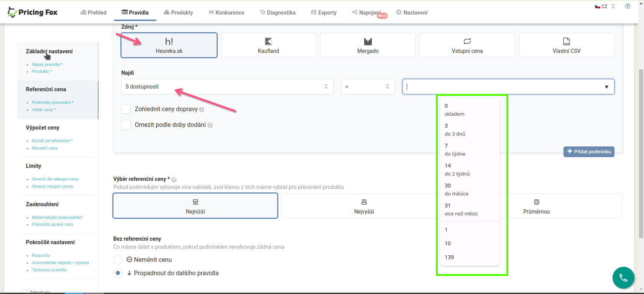This screenshot has height=294, width=644.
Task: Select Kaufland as source
Action: (268, 45)
